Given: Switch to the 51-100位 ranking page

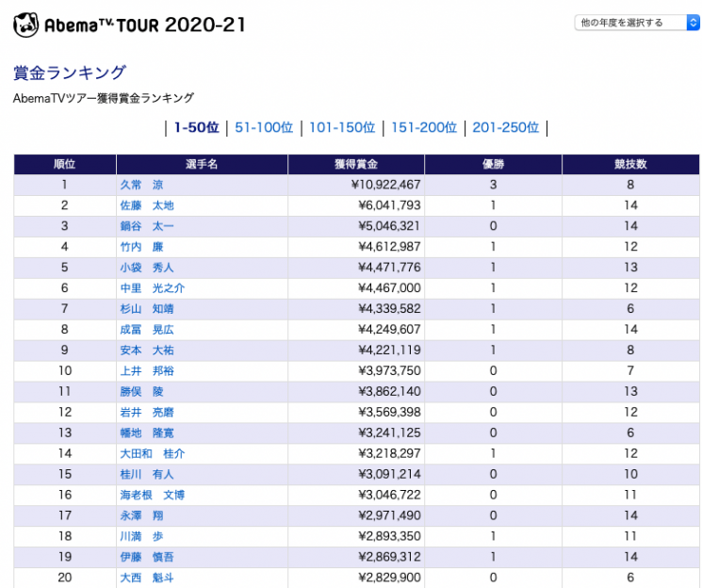Looking at the screenshot, I should tap(264, 128).
